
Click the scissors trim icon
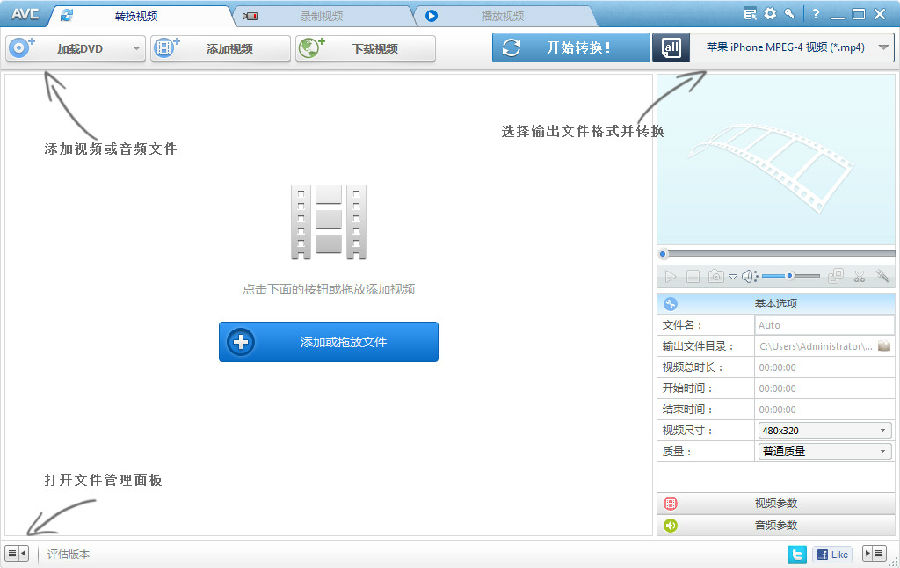[859, 277]
